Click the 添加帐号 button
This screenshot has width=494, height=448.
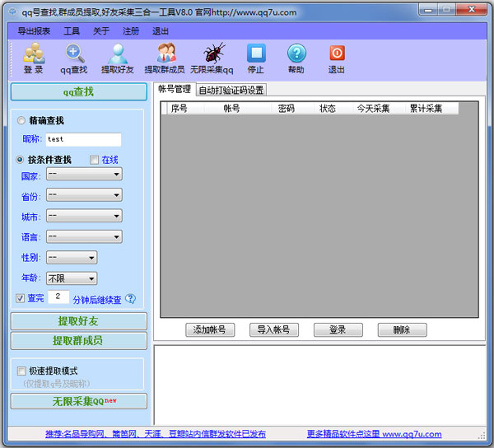coord(210,330)
